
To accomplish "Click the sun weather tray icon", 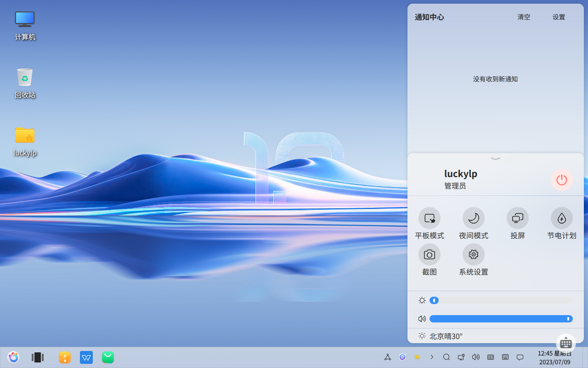I will click(417, 357).
